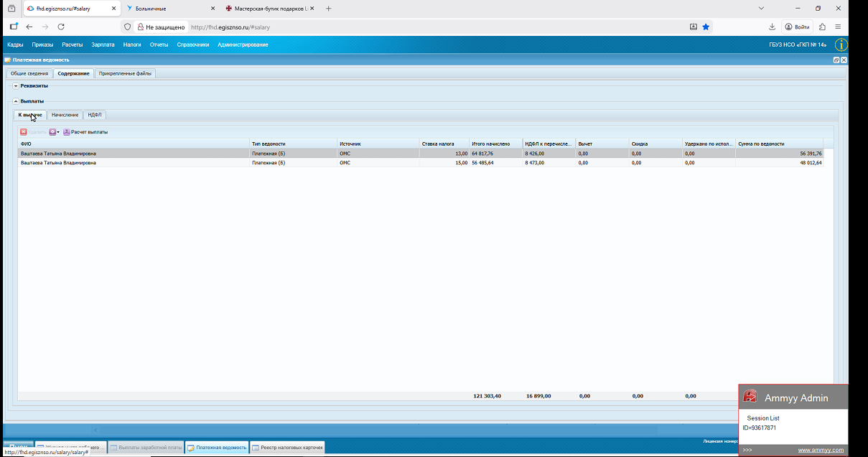The width and height of the screenshot is (868, 457).
Task: Switch to the Начисление tab
Action: pos(65,115)
